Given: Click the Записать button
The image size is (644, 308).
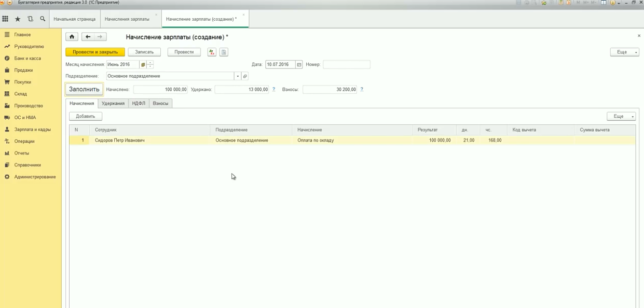Looking at the screenshot, I should [144, 52].
